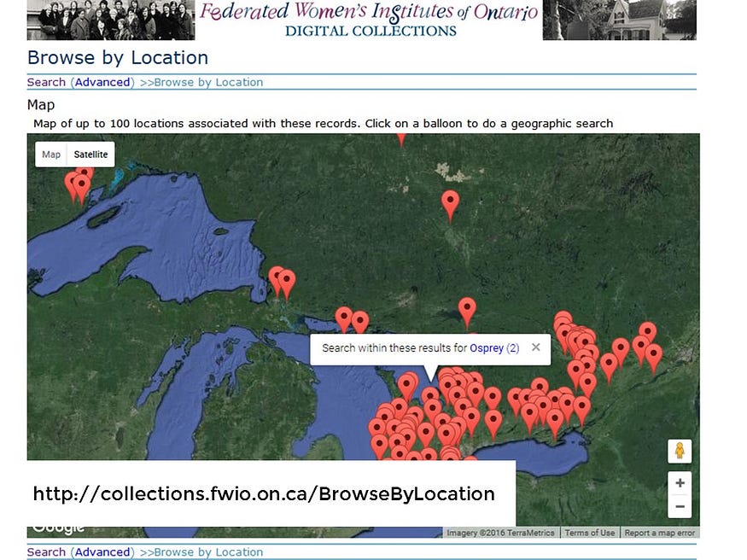Open bottom Search breadcrumb link
Image resolution: width=747 pixels, height=560 pixels.
pyautogui.click(x=46, y=552)
